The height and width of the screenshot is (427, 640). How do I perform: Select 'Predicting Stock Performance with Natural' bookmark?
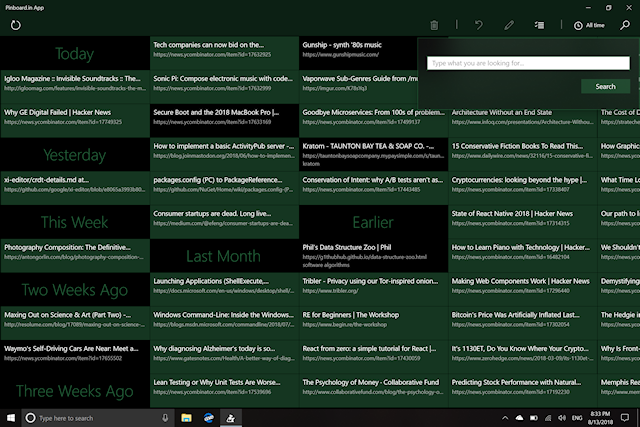(x=522, y=391)
